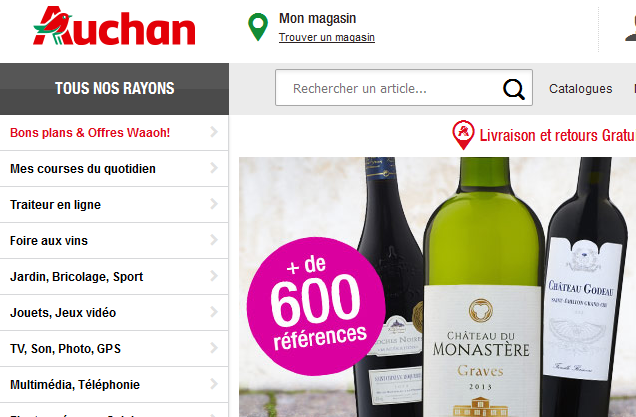Image resolution: width=636 pixels, height=417 pixels.
Task: Click the Auchan logo
Action: [114, 26]
